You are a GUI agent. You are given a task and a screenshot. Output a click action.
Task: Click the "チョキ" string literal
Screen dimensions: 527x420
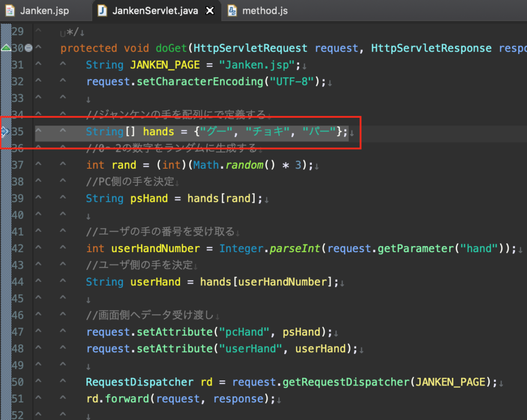268,131
